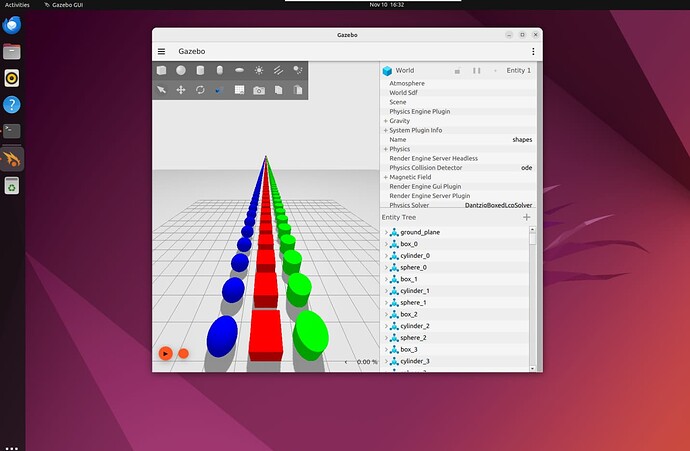This screenshot has width=690, height=451.
Task: Open the three-dot plugins menu
Action: (532, 51)
